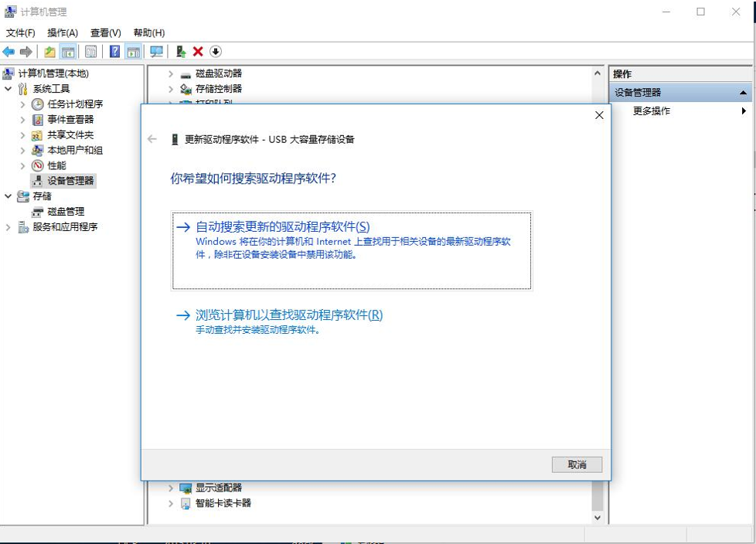Click the blue Back arrow in toolbar
The width and height of the screenshot is (756, 544).
(9, 52)
